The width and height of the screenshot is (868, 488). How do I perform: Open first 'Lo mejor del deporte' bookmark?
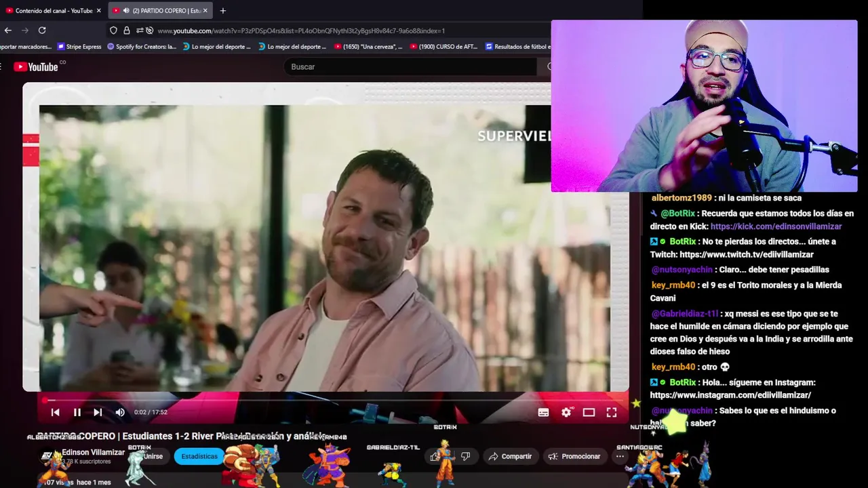(217, 47)
